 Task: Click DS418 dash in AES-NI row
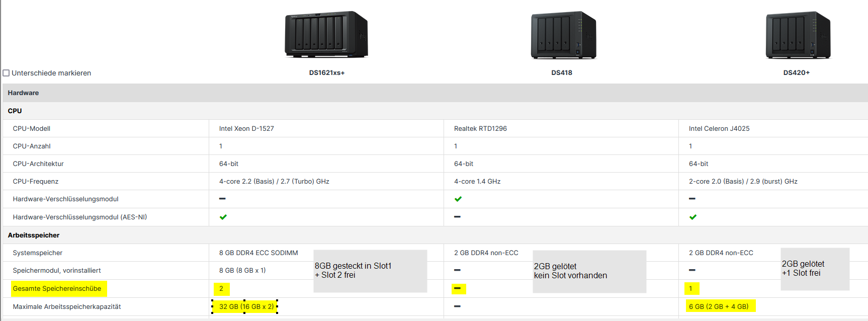click(x=457, y=217)
